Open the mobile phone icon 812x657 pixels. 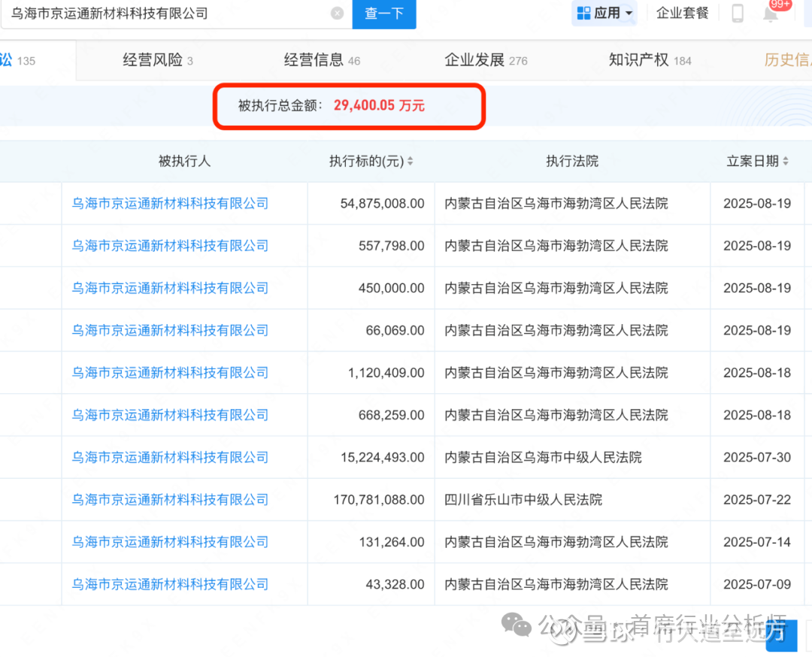(x=738, y=13)
